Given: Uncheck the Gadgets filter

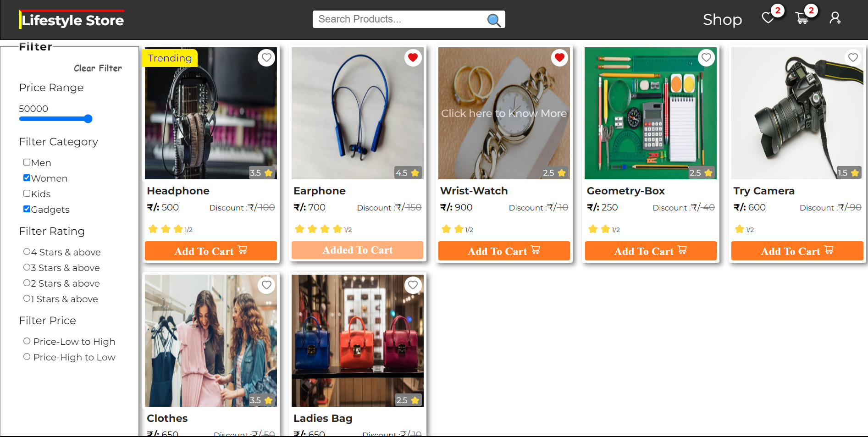Looking at the screenshot, I should pyautogui.click(x=27, y=209).
